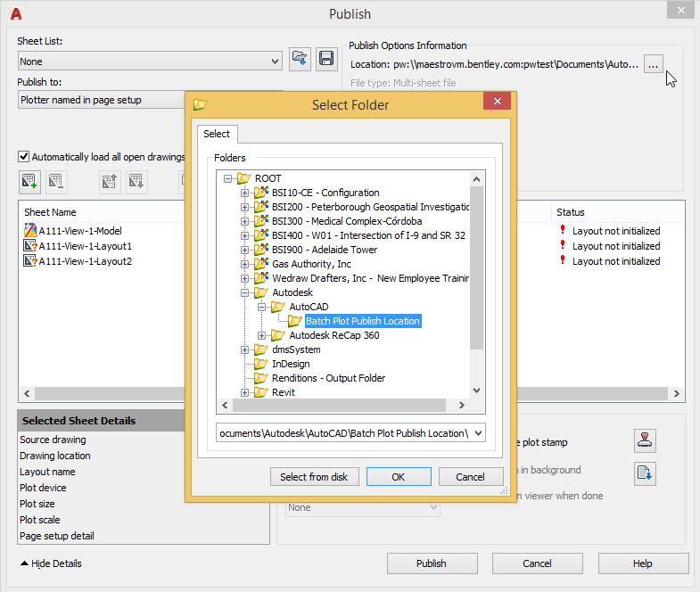The width and height of the screenshot is (700, 592).
Task: Open Plot Stamp Settings icon
Action: point(645,440)
